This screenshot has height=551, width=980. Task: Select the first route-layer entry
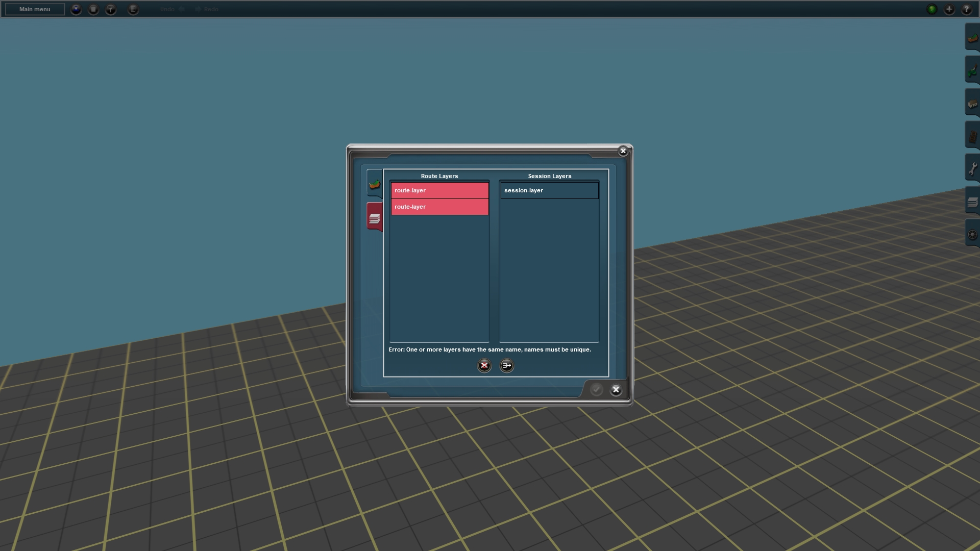(439, 190)
